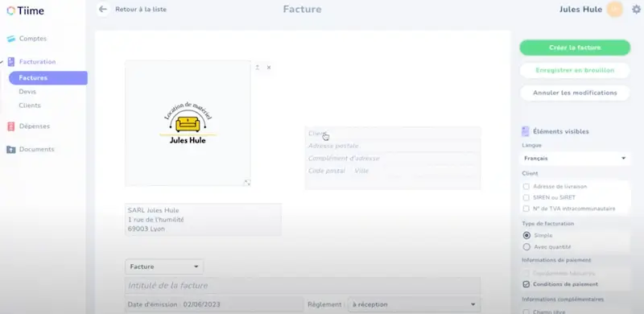This screenshot has width=644, height=314.
Task: Open Documents in the sidebar
Action: [36, 150]
